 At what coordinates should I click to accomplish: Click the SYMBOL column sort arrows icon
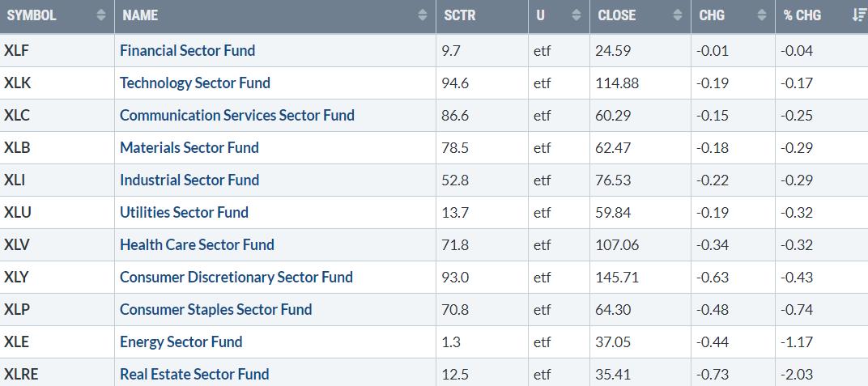(100, 15)
